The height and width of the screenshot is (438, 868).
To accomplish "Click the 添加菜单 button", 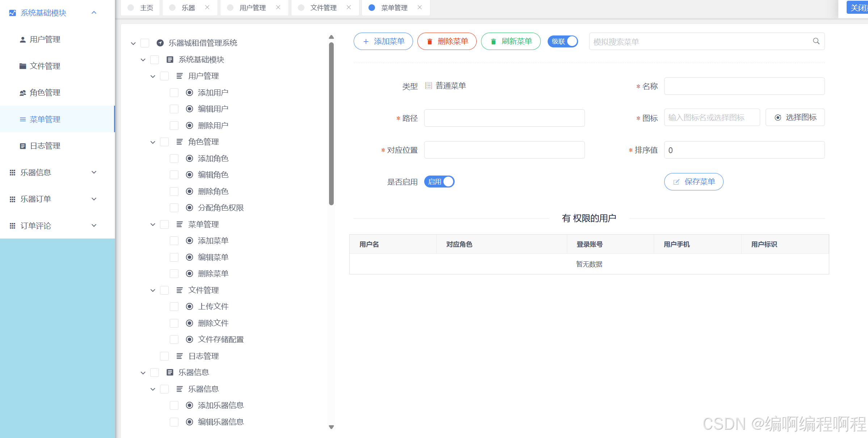I will click(383, 41).
